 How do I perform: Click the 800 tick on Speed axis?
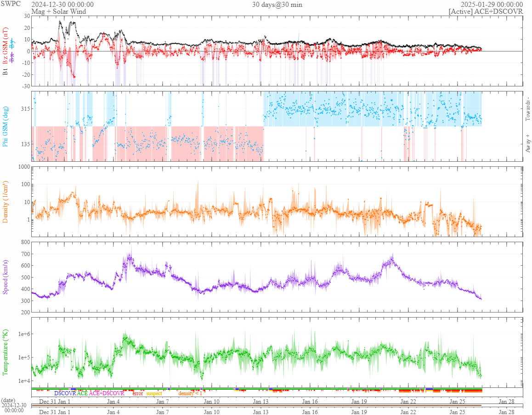(25, 242)
